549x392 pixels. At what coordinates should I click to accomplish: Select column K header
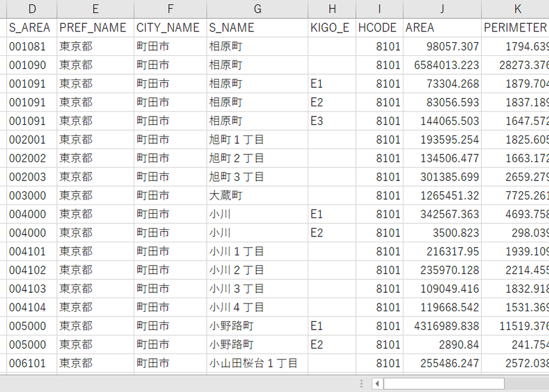(x=515, y=9)
